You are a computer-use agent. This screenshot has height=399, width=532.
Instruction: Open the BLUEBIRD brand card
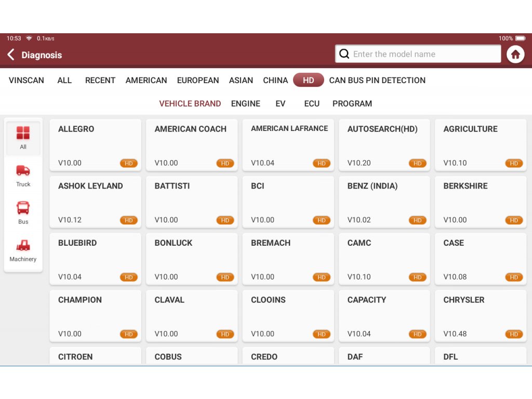tap(96, 259)
